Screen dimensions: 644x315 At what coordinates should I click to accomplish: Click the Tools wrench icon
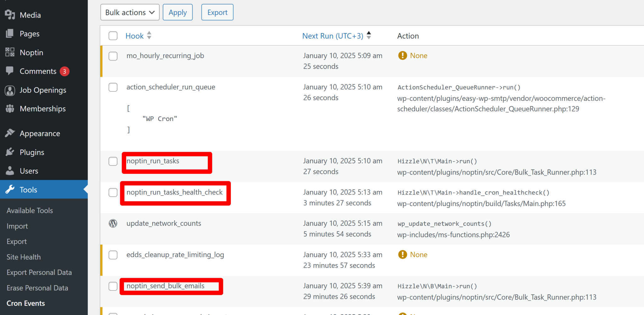click(10, 189)
